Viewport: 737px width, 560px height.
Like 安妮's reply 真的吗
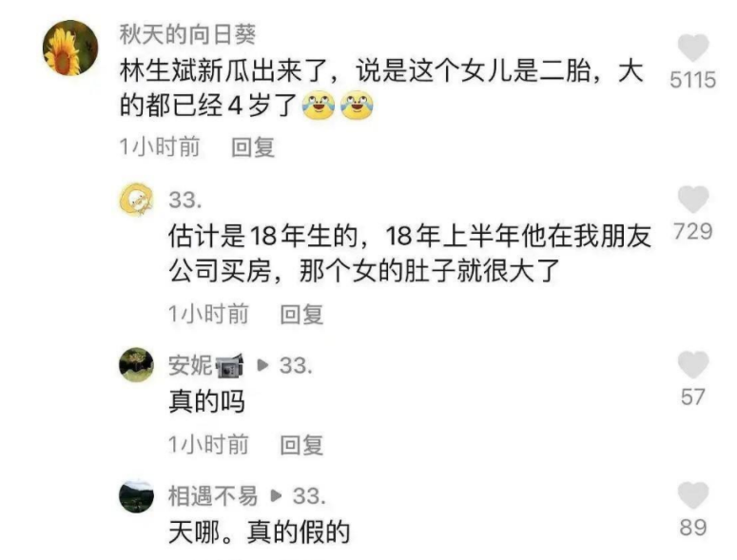(x=693, y=364)
